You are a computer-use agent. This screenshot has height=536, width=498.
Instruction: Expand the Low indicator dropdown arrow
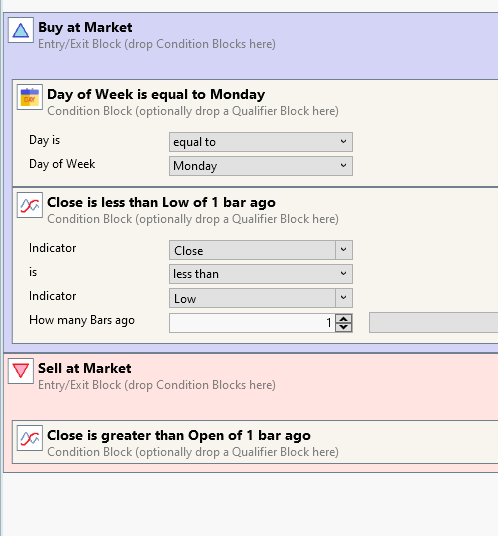pyautogui.click(x=344, y=298)
